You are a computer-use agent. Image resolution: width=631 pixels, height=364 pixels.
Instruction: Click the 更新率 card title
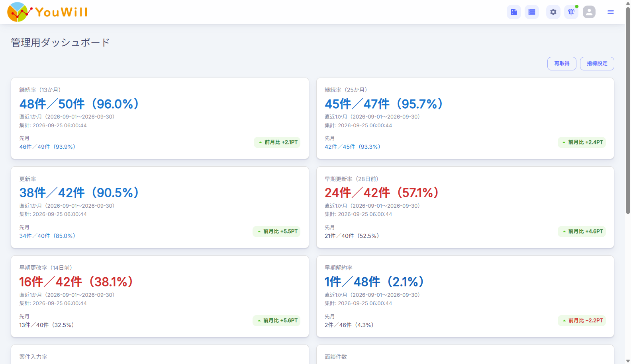[x=27, y=179]
